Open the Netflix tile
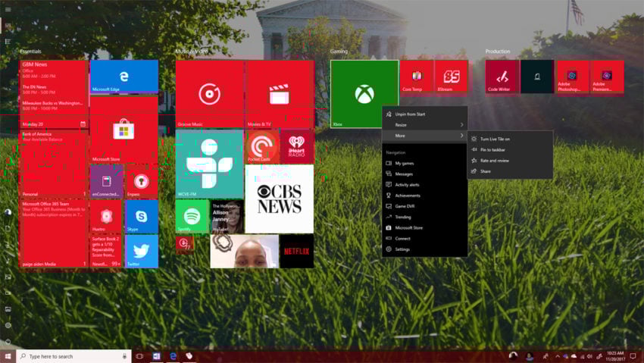This screenshot has width=644, height=363. [296, 252]
